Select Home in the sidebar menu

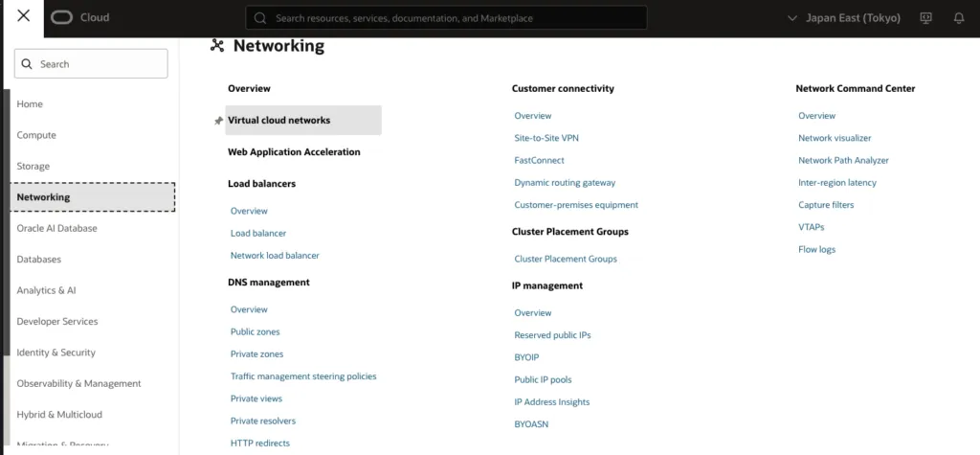click(30, 103)
